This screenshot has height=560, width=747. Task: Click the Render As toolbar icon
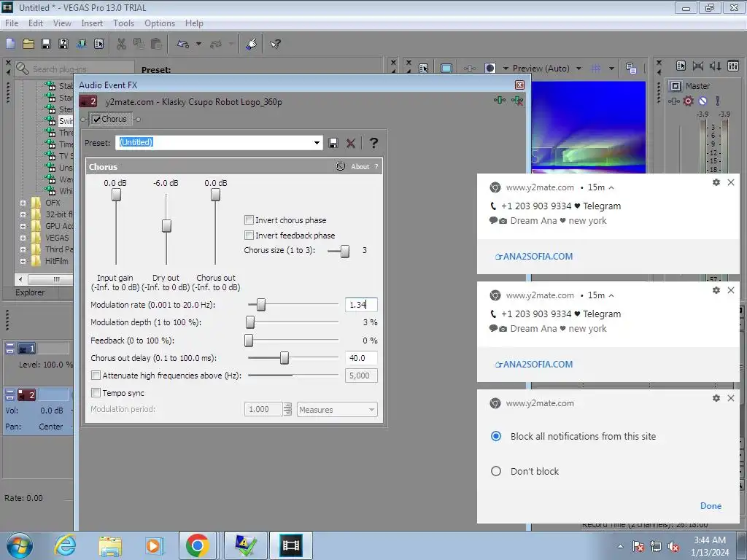point(82,44)
